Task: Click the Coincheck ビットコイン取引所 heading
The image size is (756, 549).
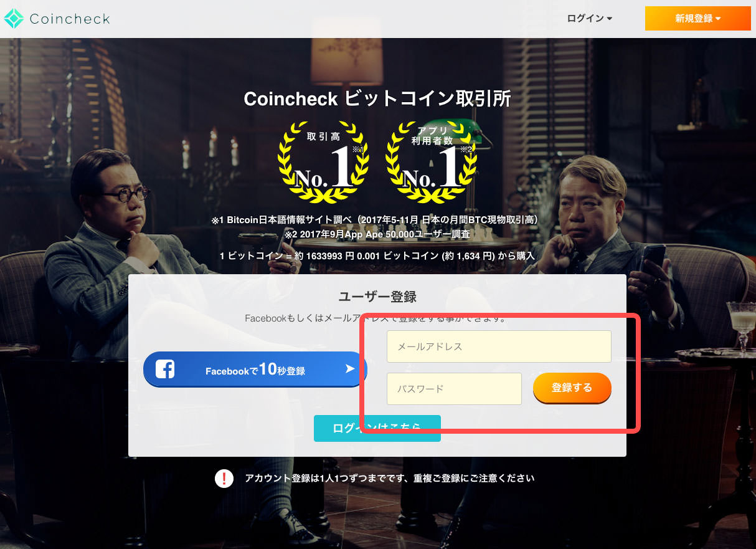Action: point(377,98)
